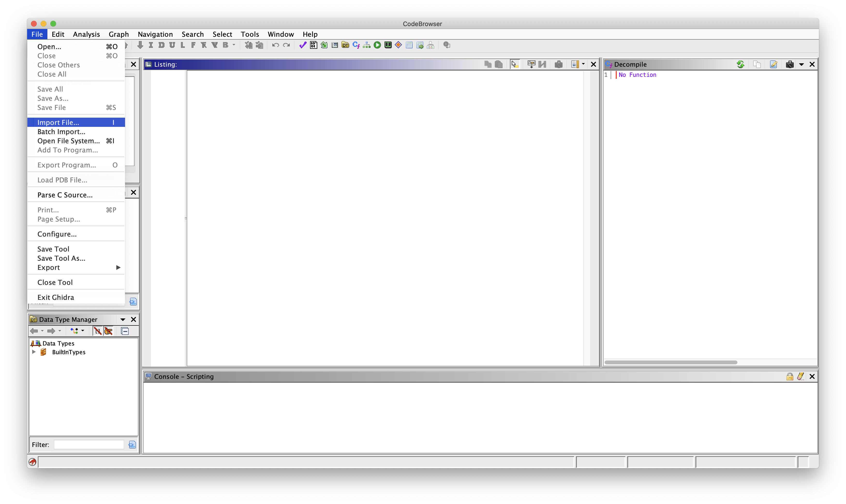Open Data Type Manager toolbar icon
The height and width of the screenshot is (504, 846).
point(345,45)
